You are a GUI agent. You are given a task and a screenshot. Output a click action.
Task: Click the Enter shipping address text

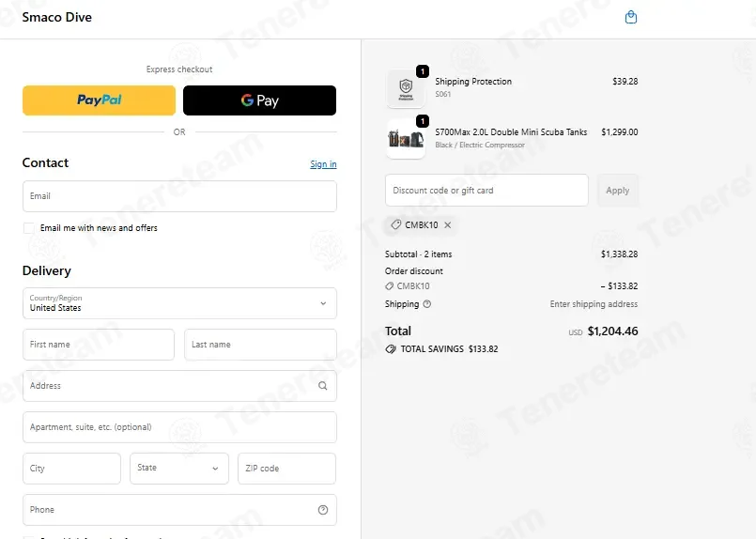click(x=594, y=304)
